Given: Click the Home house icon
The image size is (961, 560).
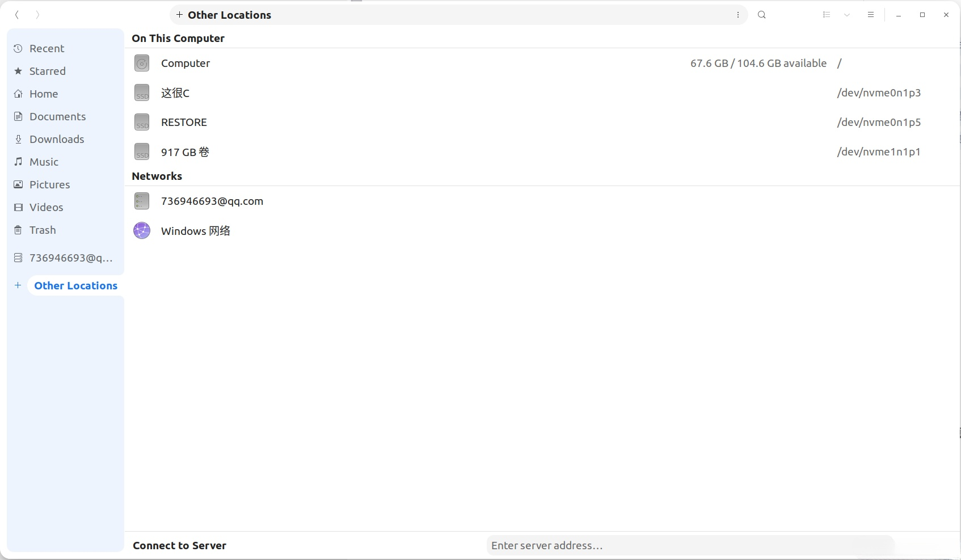Looking at the screenshot, I should pos(18,94).
